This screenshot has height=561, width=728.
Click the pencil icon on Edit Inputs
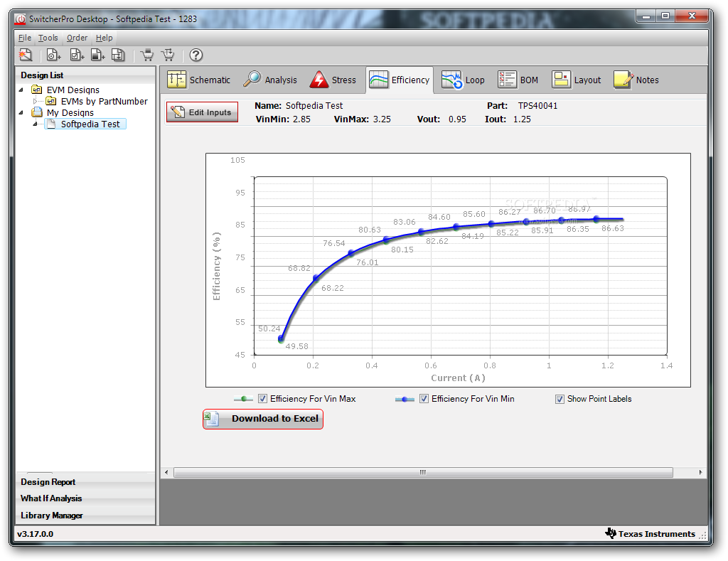pyautogui.click(x=177, y=112)
